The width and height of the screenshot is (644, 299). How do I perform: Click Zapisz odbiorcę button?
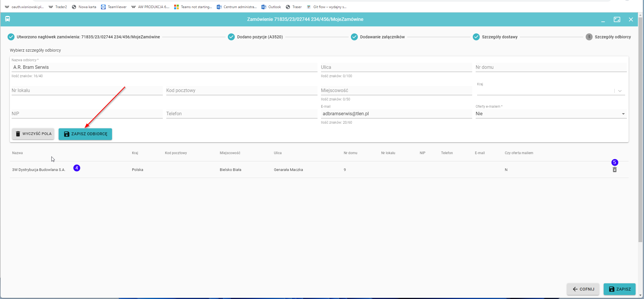(x=85, y=134)
